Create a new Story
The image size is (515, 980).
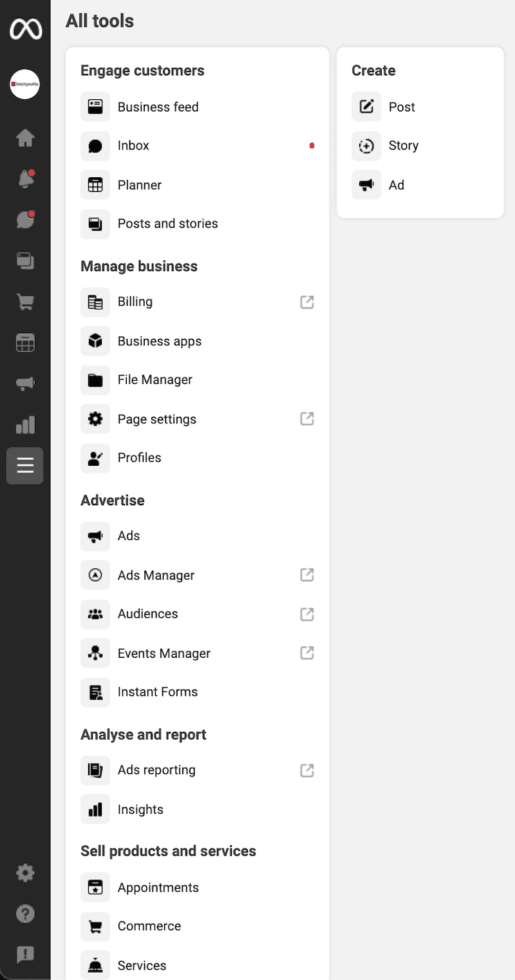tap(403, 146)
